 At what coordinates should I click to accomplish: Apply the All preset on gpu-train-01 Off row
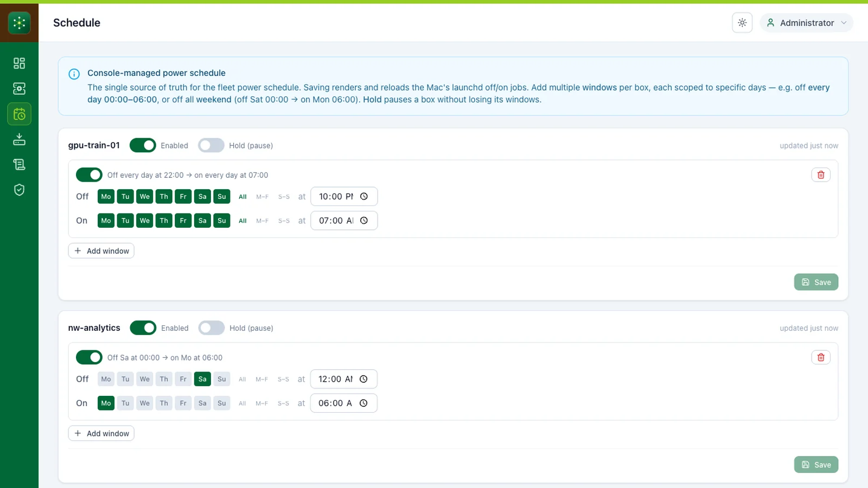pos(242,197)
